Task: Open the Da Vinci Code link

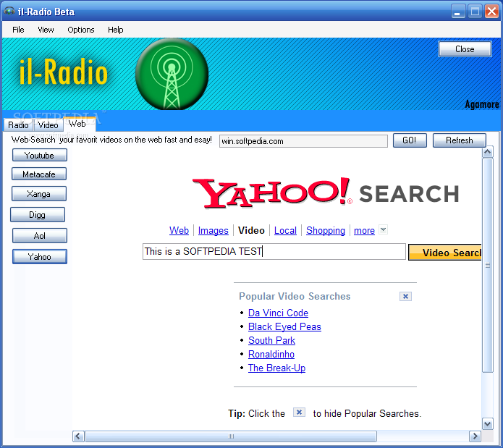Action: click(x=278, y=313)
